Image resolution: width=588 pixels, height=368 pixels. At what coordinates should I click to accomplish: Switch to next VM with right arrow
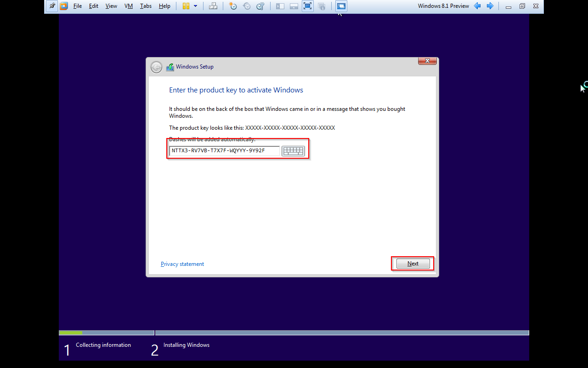click(490, 6)
